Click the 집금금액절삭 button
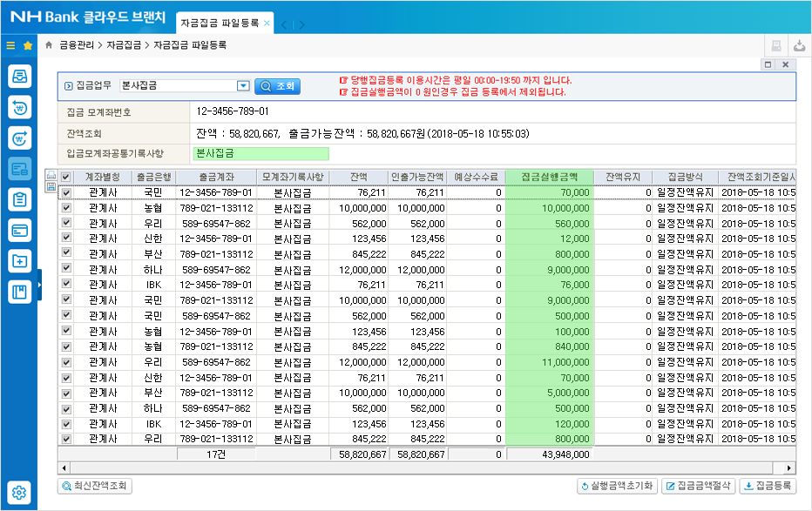The image size is (812, 511). tap(698, 486)
